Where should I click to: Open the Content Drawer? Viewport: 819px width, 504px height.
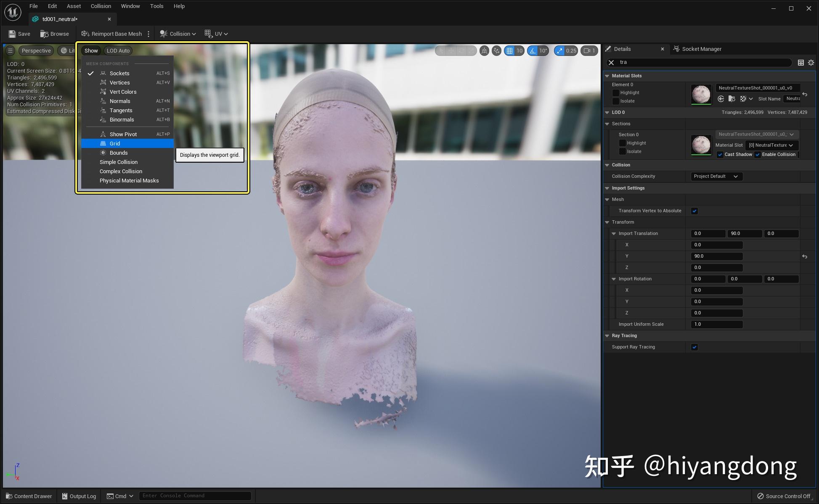[29, 496]
